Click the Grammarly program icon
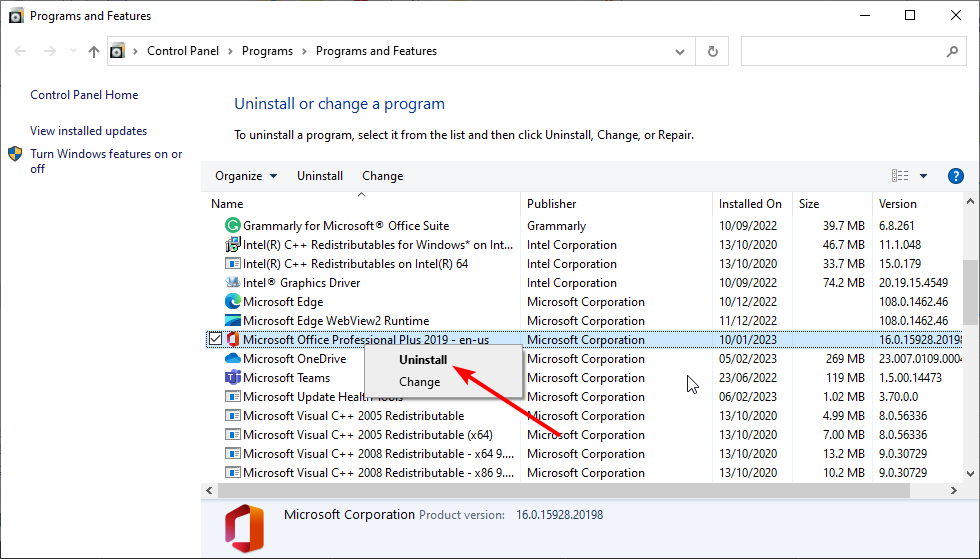 pos(232,225)
